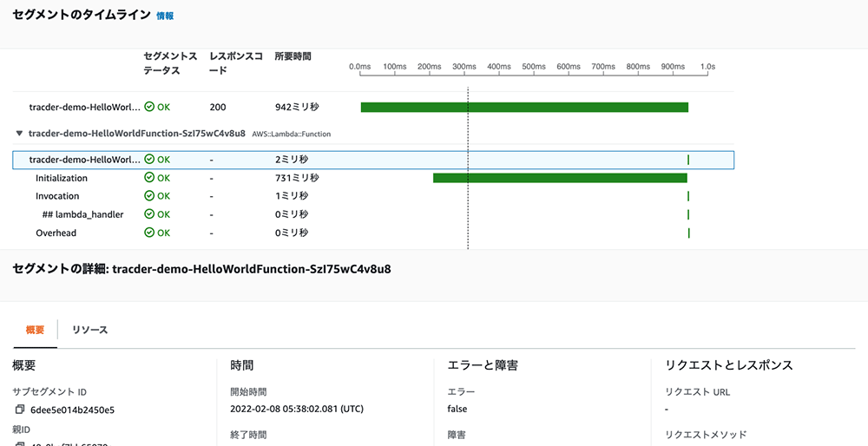Click OK status icon in highlighted 2ミリ秒 row

[x=149, y=160]
